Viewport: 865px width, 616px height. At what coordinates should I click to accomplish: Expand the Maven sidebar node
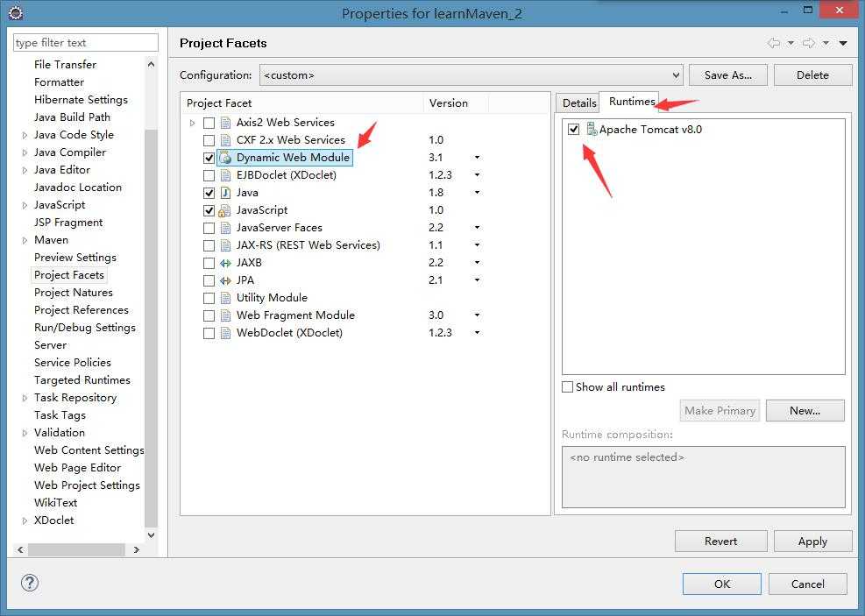point(25,240)
